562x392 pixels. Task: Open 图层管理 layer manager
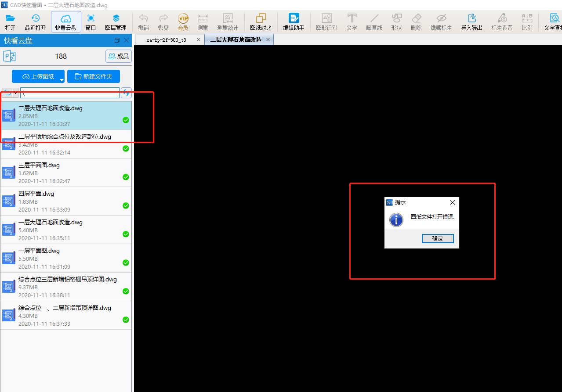116,22
